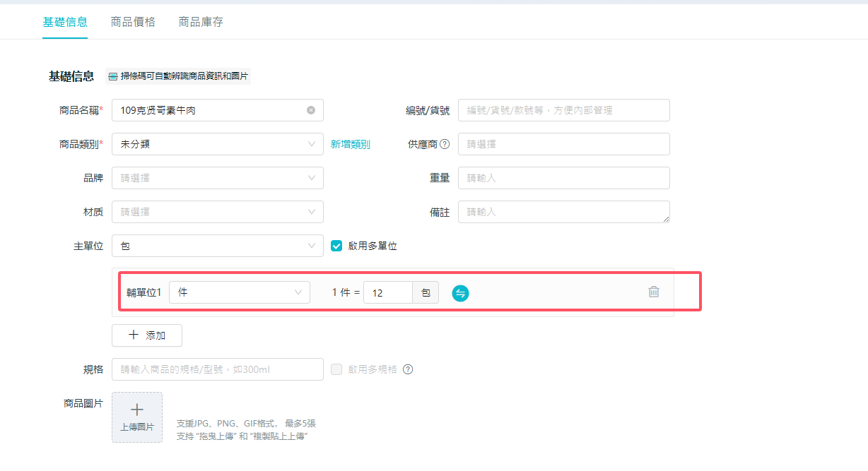
Task: Switch to the 商品價格 tab
Action: point(133,22)
